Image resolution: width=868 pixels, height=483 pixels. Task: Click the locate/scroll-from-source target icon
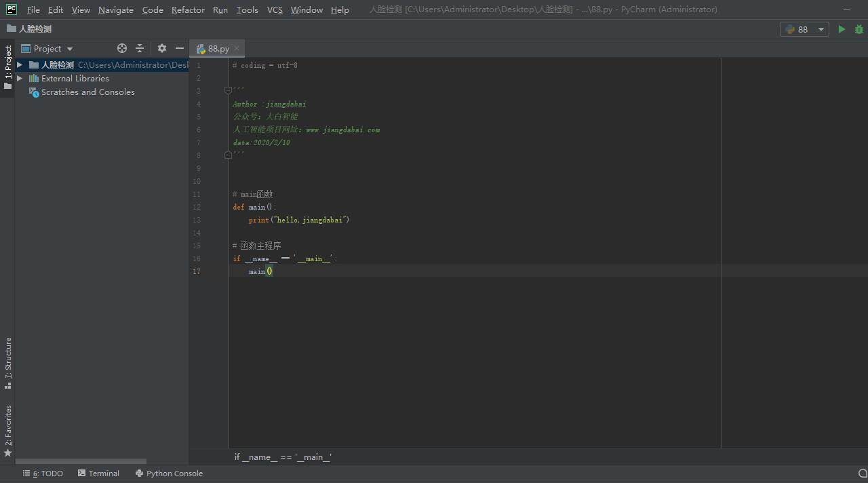point(122,48)
